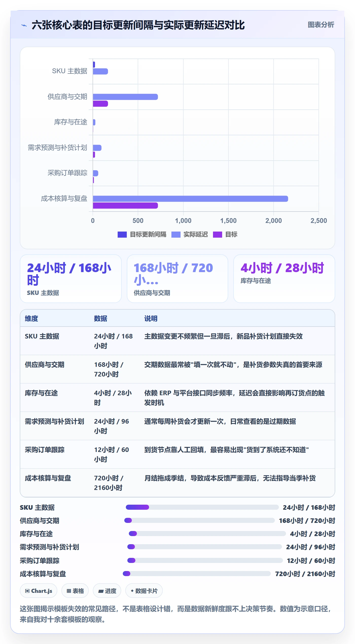Click the 采购订单跟踪 progress bar
355x644 pixels.
click(205, 560)
